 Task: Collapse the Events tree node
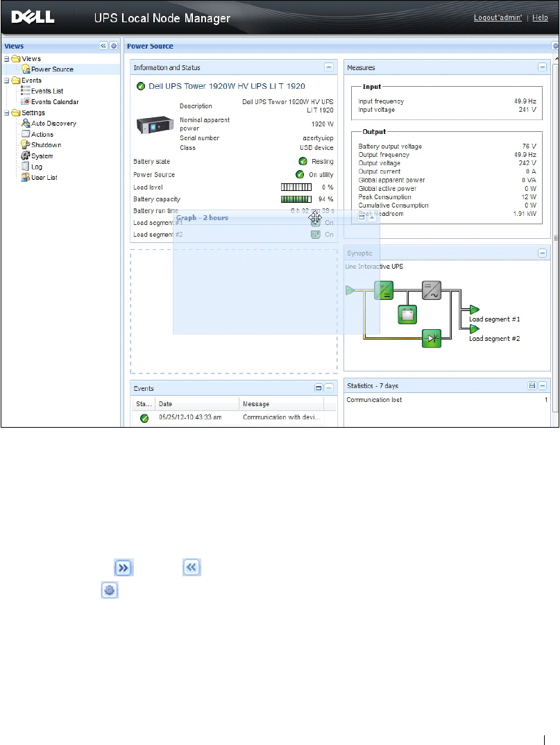point(7,81)
